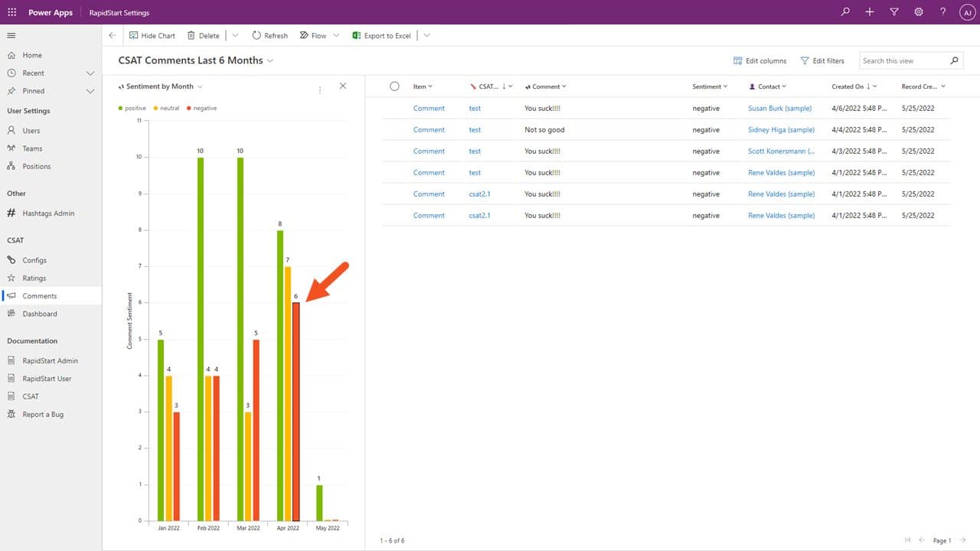Toggle the positive series in chart legend
This screenshot has height=551, width=980.
pos(132,108)
